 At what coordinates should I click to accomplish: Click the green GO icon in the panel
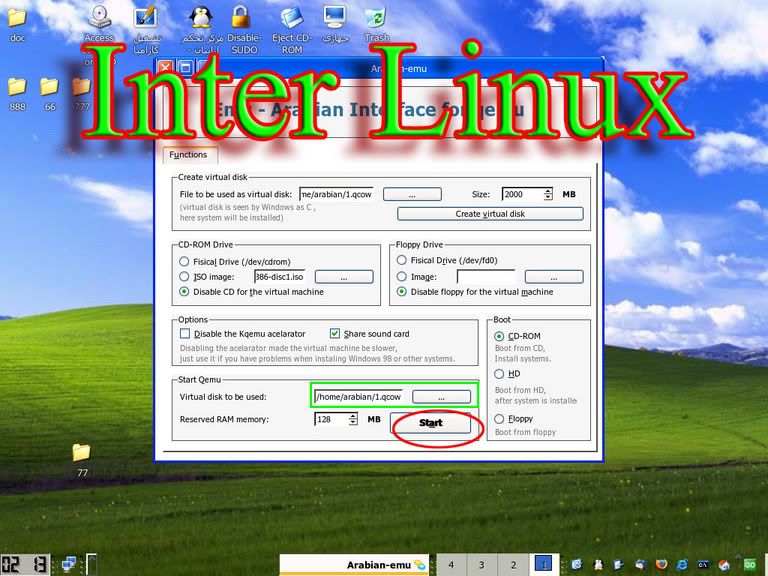(749, 565)
